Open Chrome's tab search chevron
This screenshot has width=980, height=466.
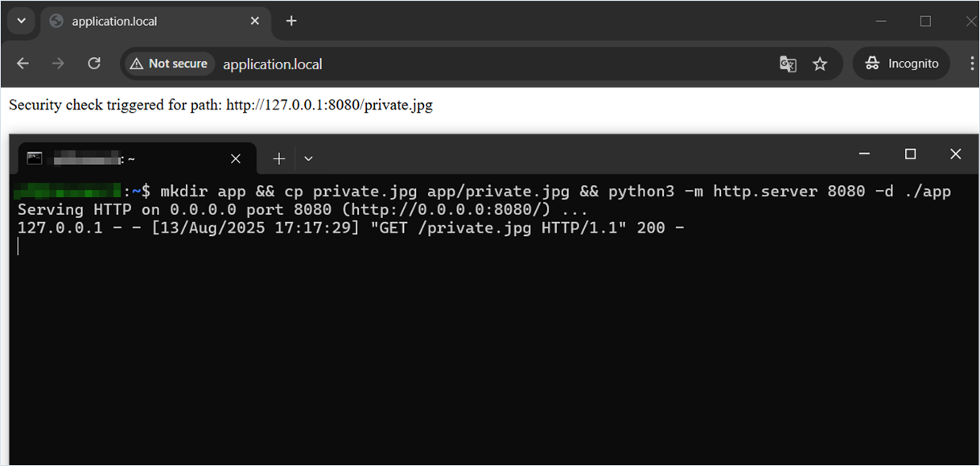21,21
